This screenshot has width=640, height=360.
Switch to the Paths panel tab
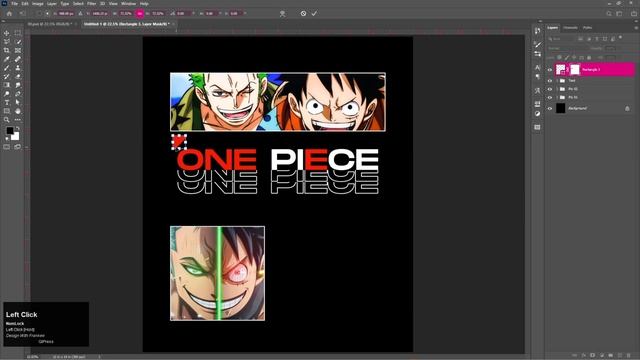click(x=587, y=28)
